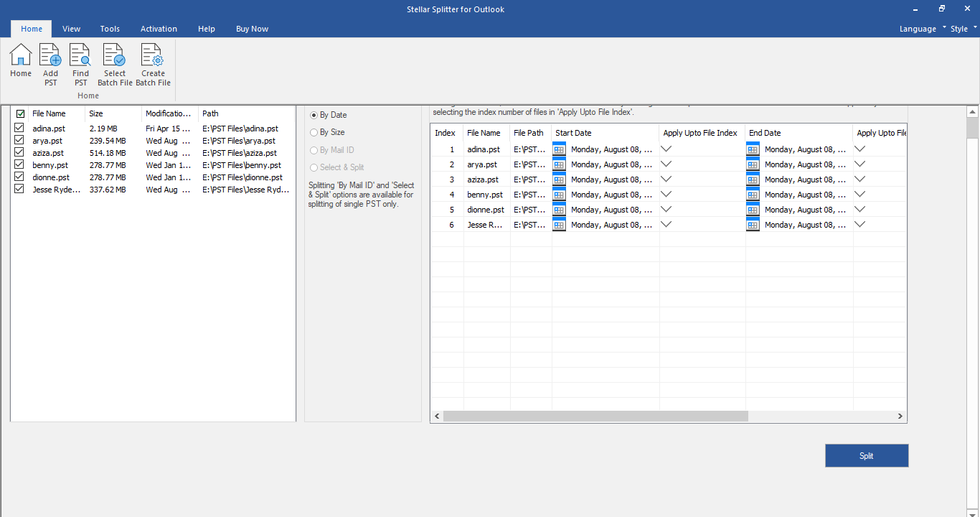The image size is (980, 517).
Task: Switch to the View ribbon tab
Action: pyautogui.click(x=71, y=29)
